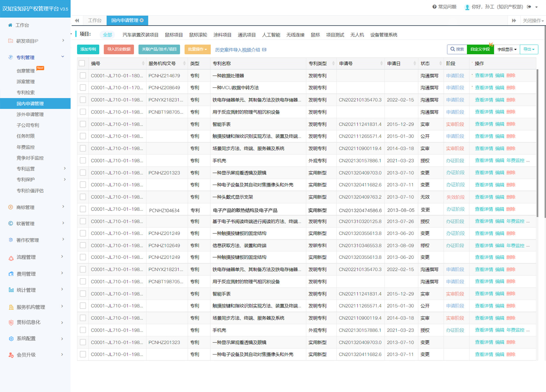Click the double-right arrow to scroll tabs forward
This screenshot has width=546, height=392.
(x=514, y=20)
